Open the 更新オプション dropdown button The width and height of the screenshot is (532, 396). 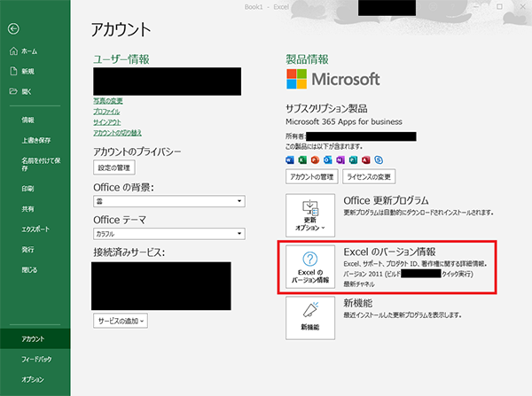(310, 215)
